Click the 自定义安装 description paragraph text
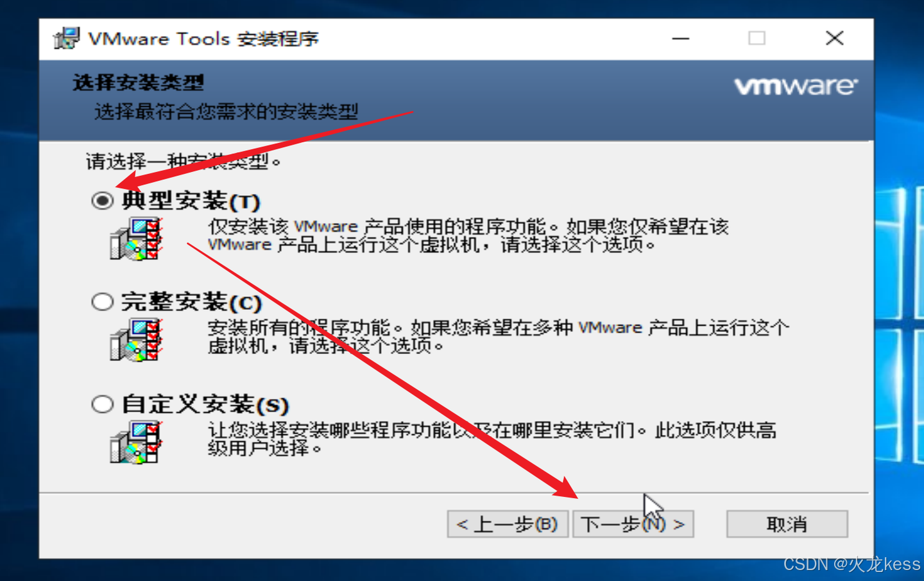The height and width of the screenshot is (581, 924). point(492,439)
